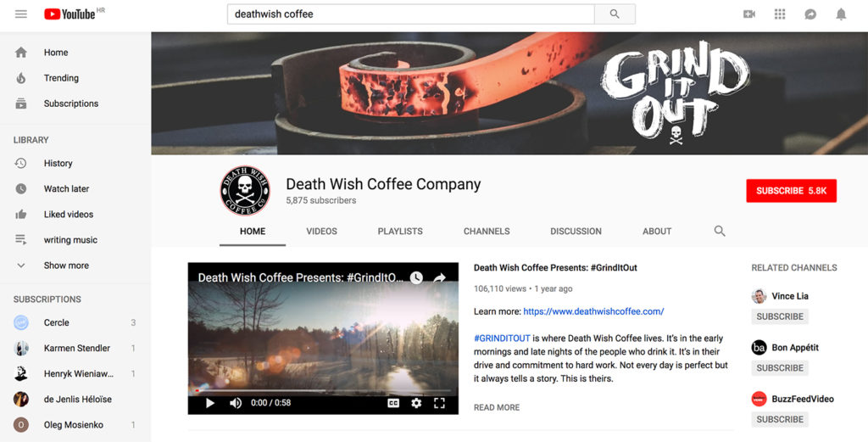Image resolution: width=868 pixels, height=442 pixels.
Task: Subscribe to Death Wish Coffee Company
Action: (791, 191)
